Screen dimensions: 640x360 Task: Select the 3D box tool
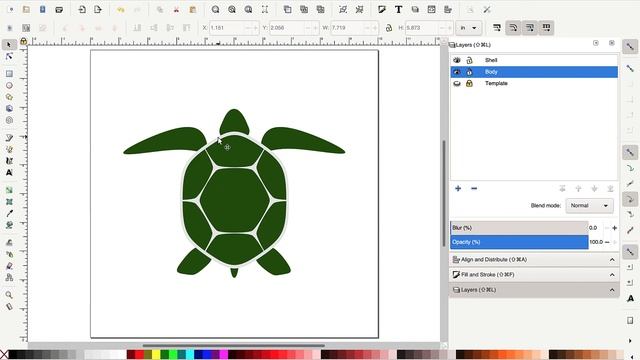[9, 109]
